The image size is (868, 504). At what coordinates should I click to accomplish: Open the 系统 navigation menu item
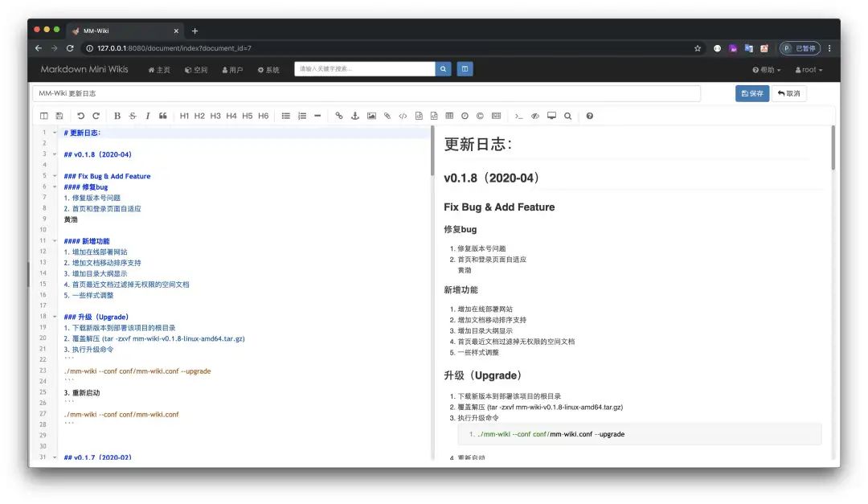click(x=268, y=70)
